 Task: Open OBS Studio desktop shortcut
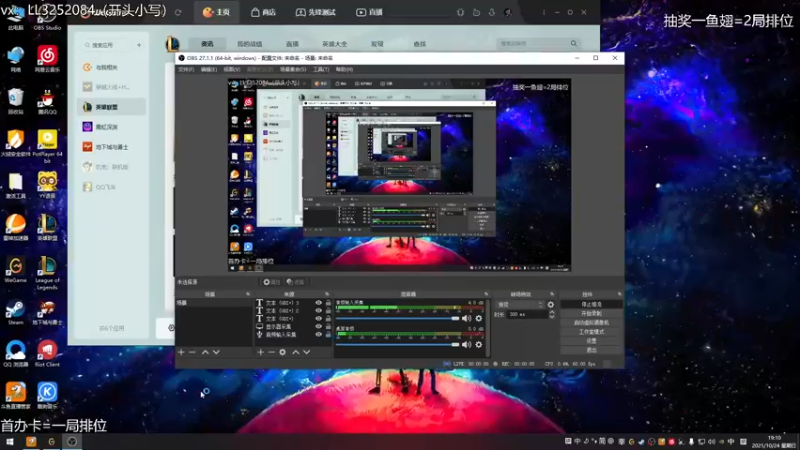pyautogui.click(x=47, y=19)
